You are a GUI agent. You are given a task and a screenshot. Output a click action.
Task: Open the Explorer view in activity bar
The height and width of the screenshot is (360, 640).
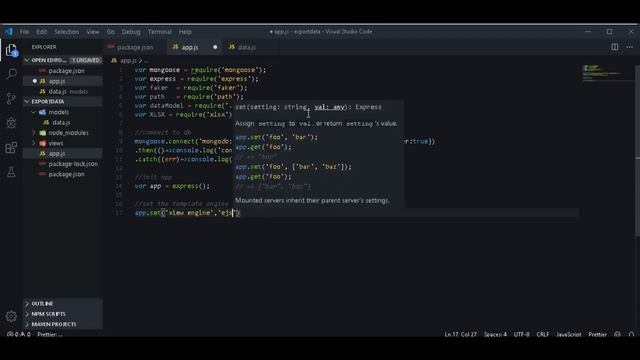point(11,51)
